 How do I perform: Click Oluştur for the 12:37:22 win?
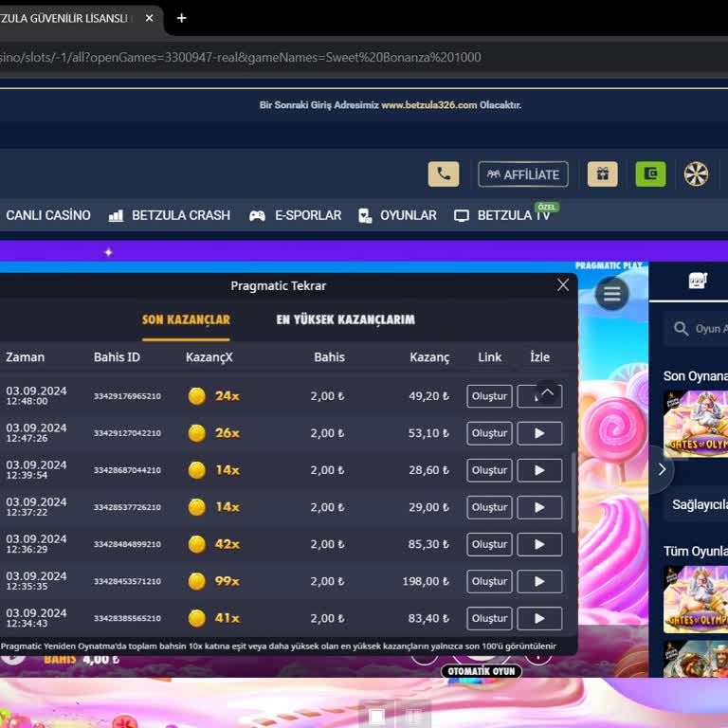click(x=489, y=507)
